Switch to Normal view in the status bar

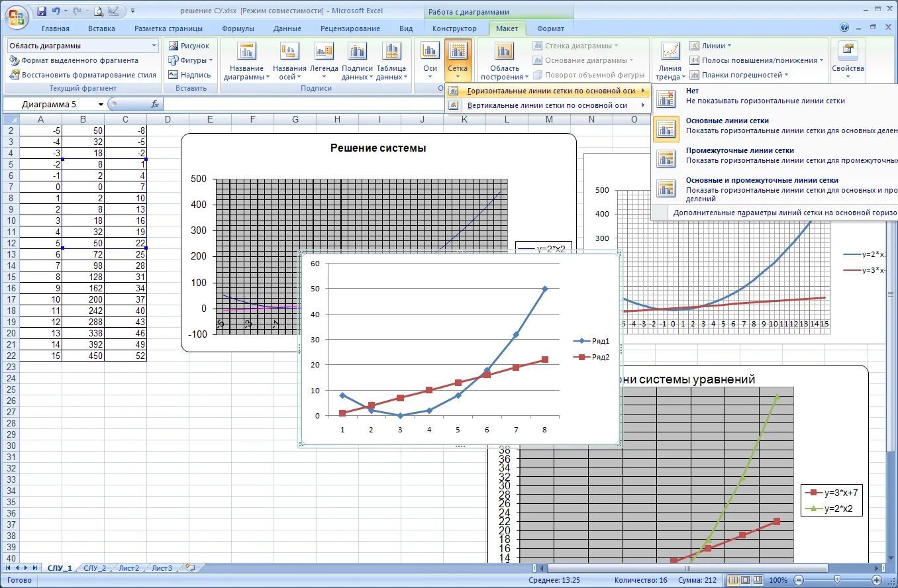coord(732,580)
